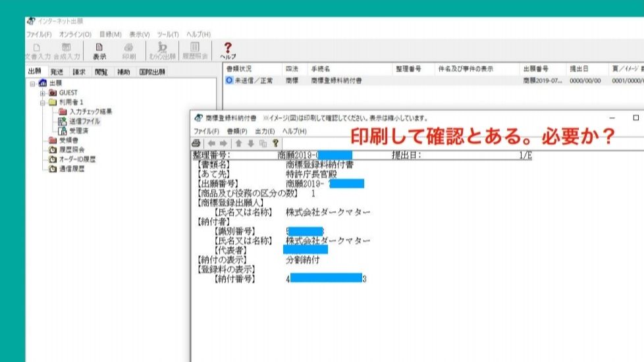Image resolution: width=644 pixels, height=362 pixels.
Task: Click the 提出日 column header
Action: tap(578, 68)
